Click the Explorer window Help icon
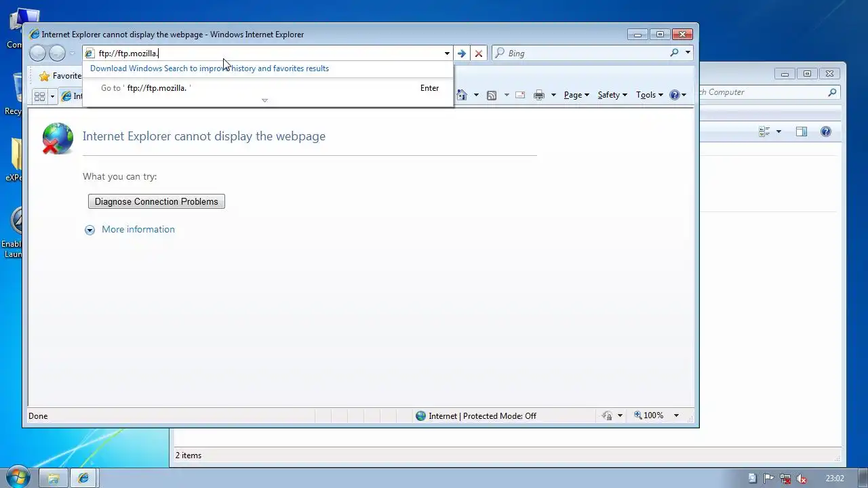This screenshot has height=488, width=868. 826,131
